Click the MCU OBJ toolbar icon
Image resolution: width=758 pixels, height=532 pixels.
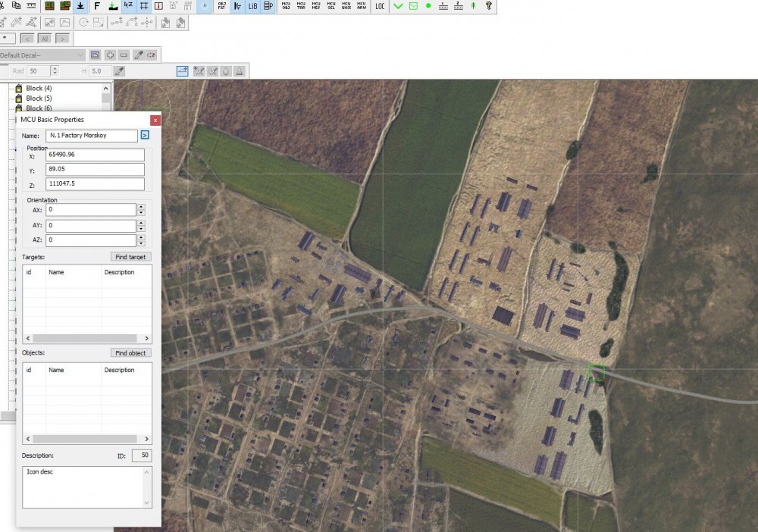286,6
